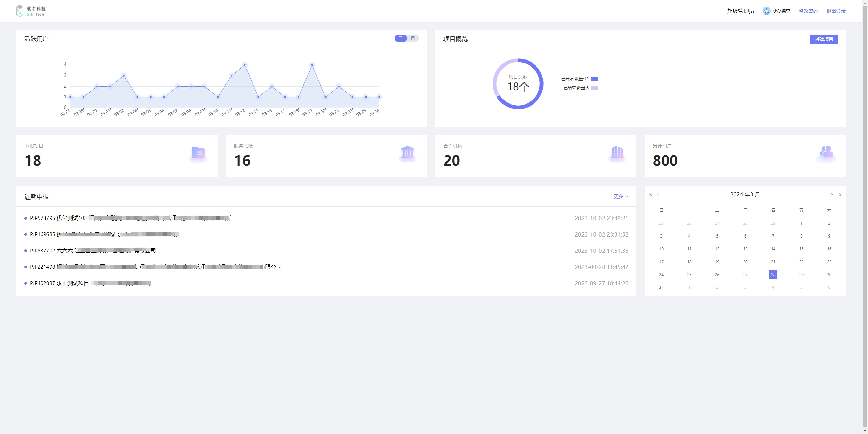The image size is (868, 434).
Task: Go to next year in calendar
Action: 840,194
